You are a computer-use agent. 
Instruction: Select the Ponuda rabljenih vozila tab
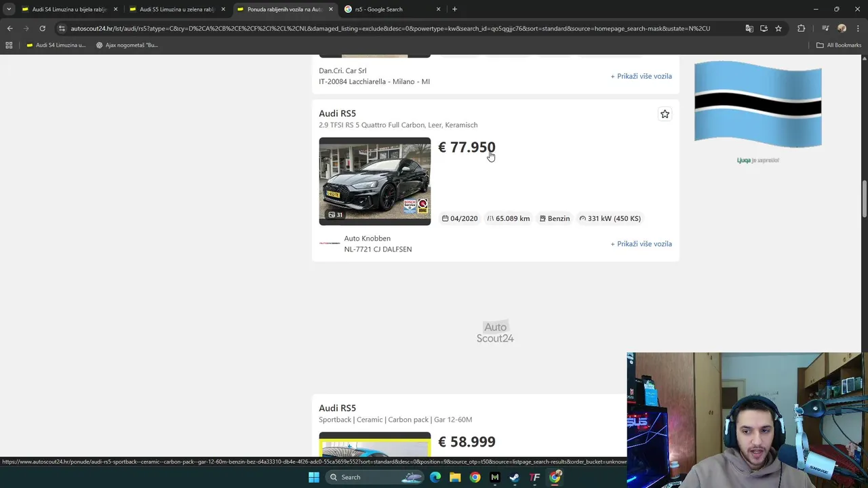[284, 9]
